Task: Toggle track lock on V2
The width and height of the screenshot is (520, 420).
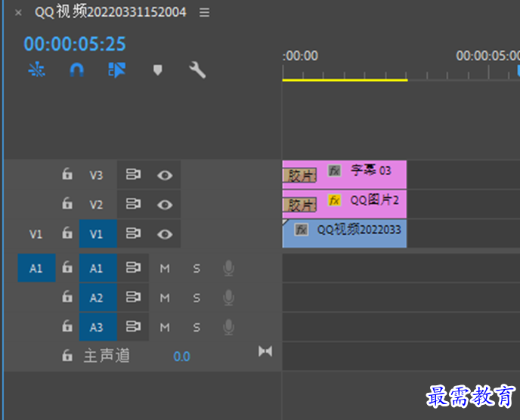Action: 67,203
